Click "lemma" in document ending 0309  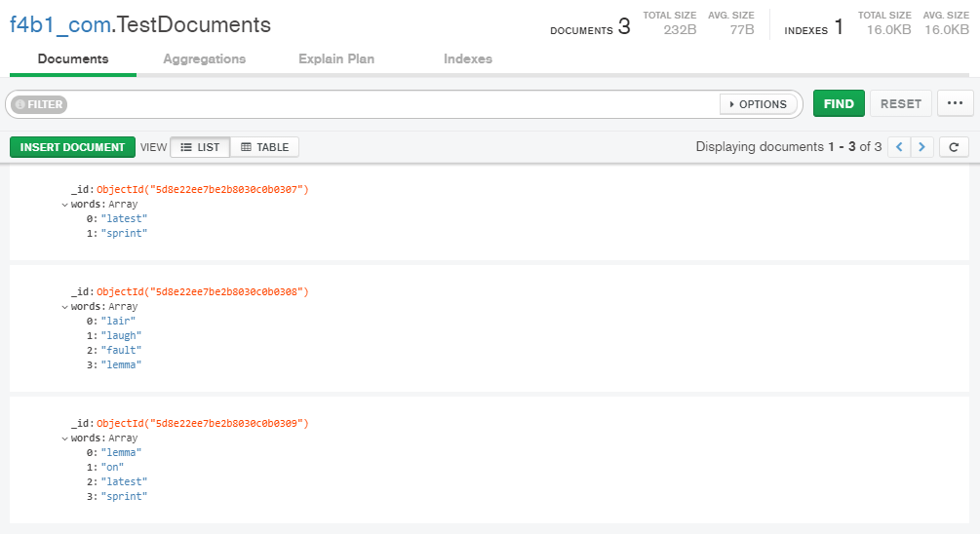click(x=121, y=453)
